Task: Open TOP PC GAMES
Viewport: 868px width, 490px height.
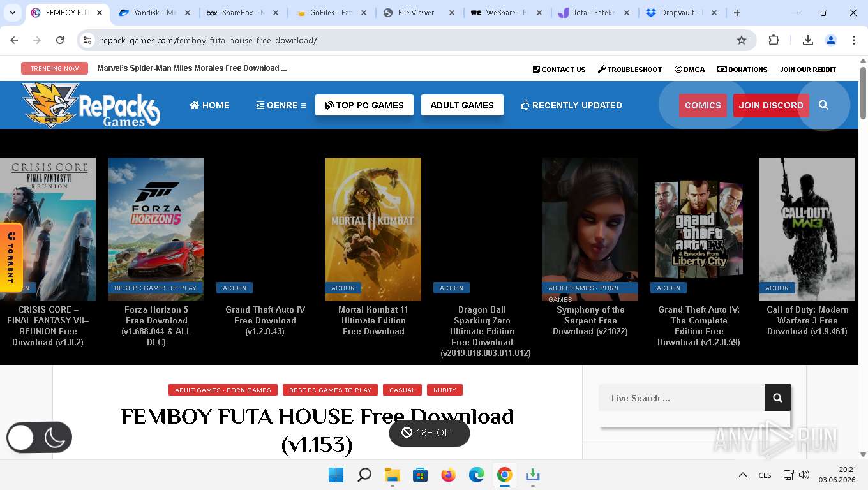Action: point(364,105)
